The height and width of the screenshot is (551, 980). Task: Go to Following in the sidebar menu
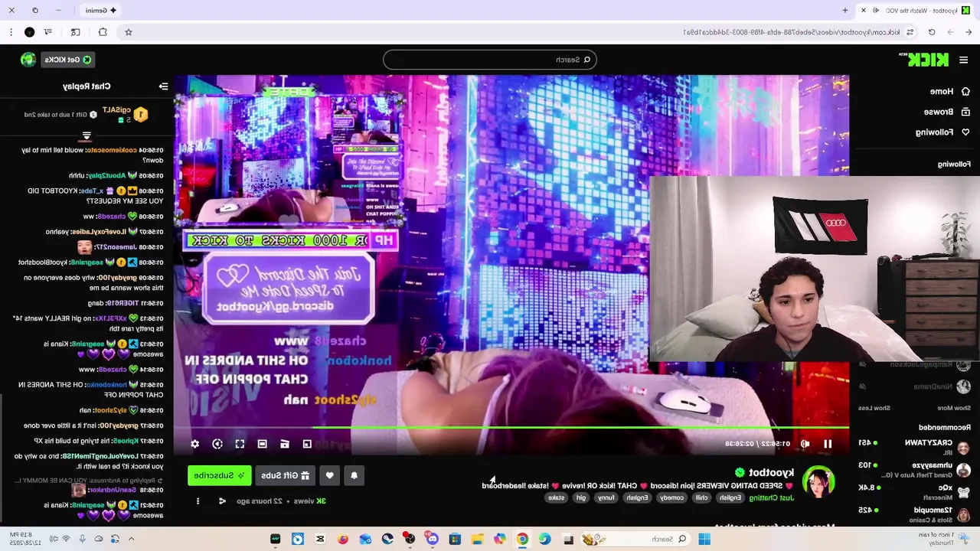pyautogui.click(x=943, y=132)
